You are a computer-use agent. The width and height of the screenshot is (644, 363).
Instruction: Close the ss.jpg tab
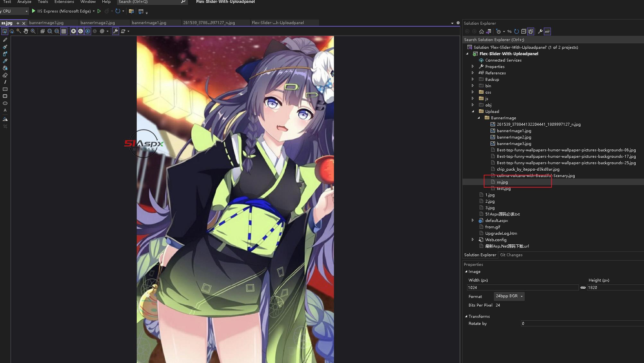(24, 23)
